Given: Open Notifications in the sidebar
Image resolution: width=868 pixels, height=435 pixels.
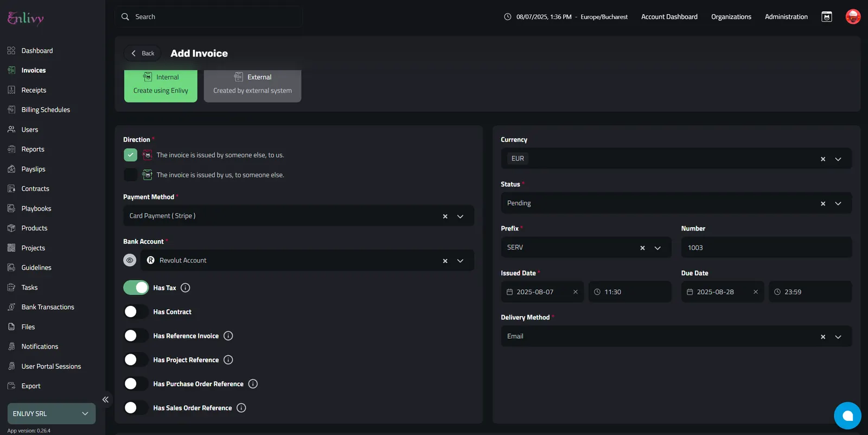Looking at the screenshot, I should (x=40, y=347).
